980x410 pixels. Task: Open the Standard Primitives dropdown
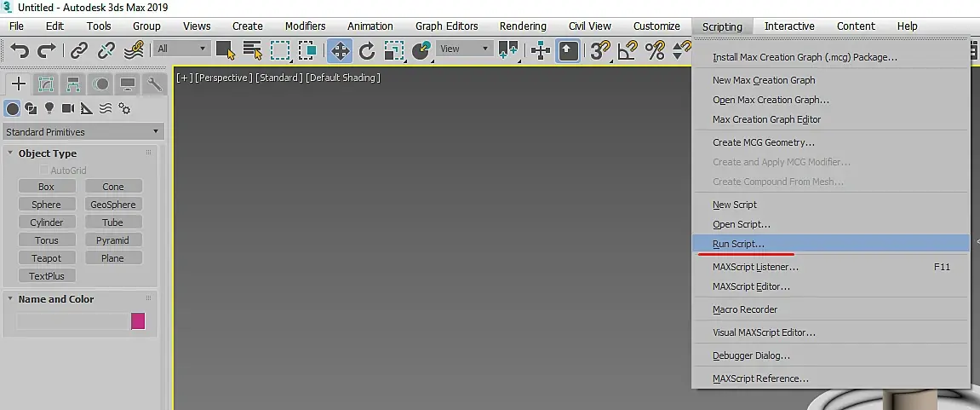pyautogui.click(x=83, y=132)
